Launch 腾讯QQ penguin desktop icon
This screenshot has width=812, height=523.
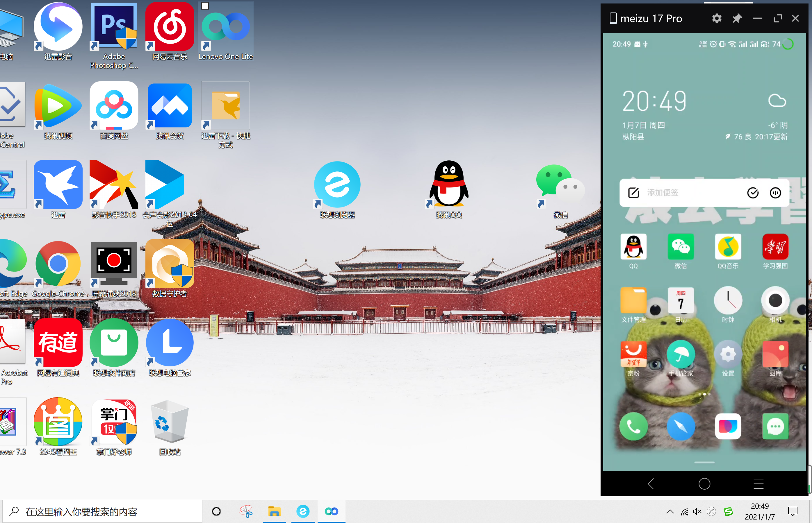(449, 189)
